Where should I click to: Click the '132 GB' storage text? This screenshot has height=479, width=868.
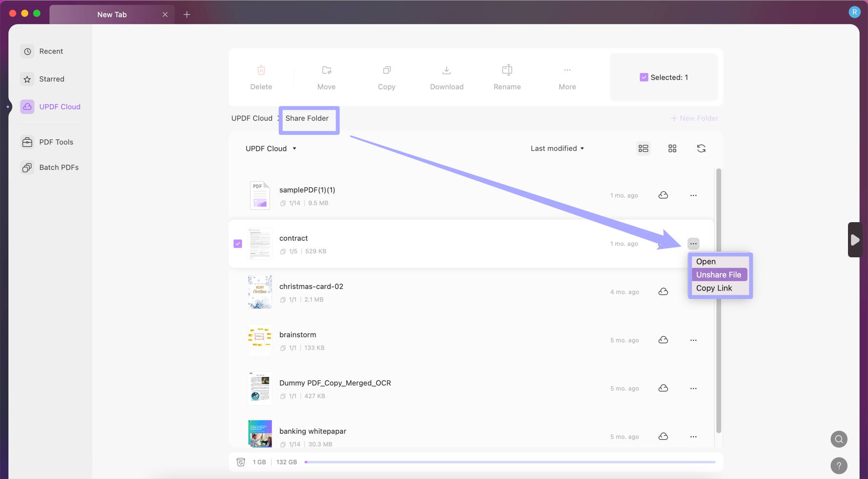point(286,462)
